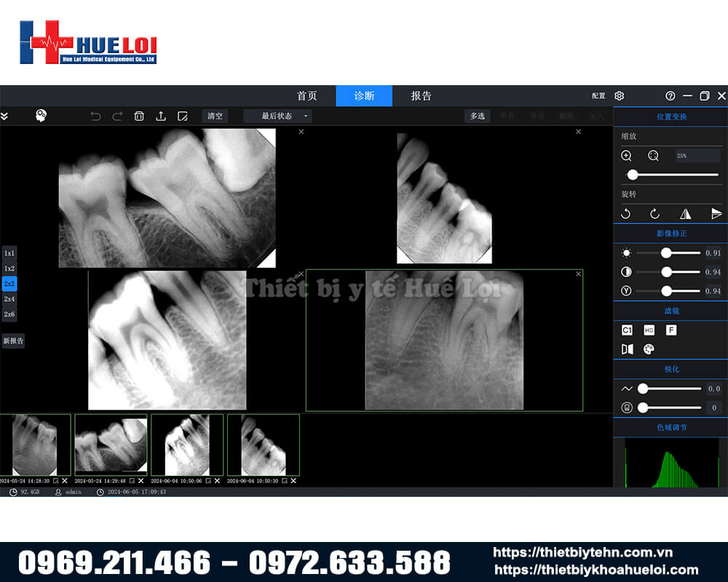
Task: Expand the double-chevron panel toggle
Action: point(4,116)
